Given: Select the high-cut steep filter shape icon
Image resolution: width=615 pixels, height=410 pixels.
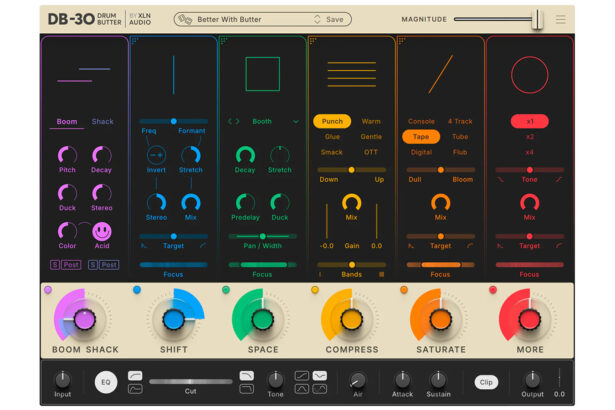Looking at the screenshot, I should point(246,389).
